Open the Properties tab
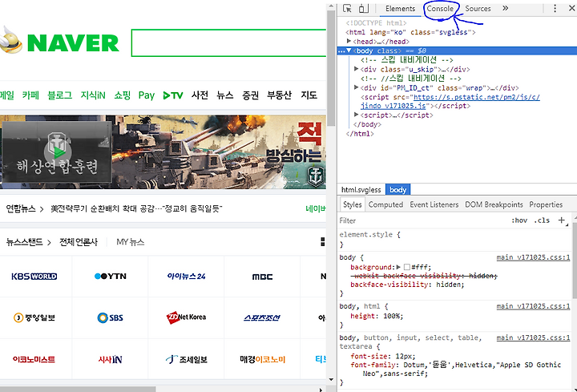This screenshot has height=392, width=577. 546,204
